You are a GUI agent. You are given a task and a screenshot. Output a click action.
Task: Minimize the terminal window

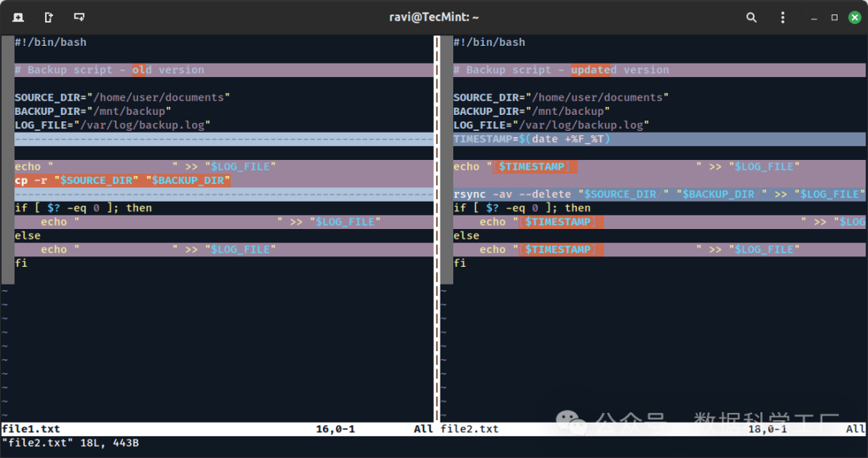814,17
